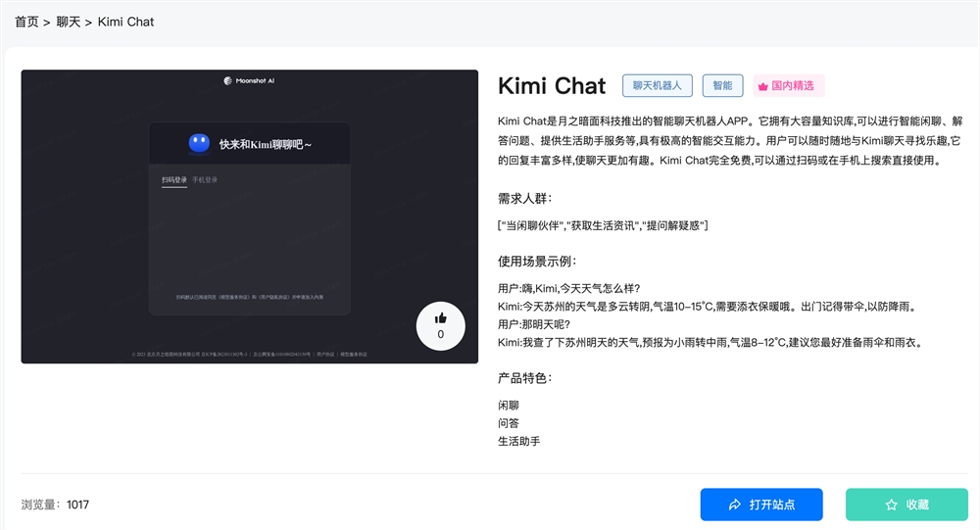Click the share arrow icon on 打开站点
Screen dimensions: 980x530
click(x=735, y=505)
